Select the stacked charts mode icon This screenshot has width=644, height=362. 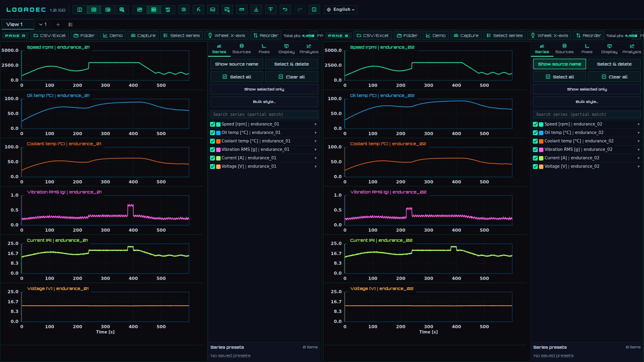(x=154, y=10)
